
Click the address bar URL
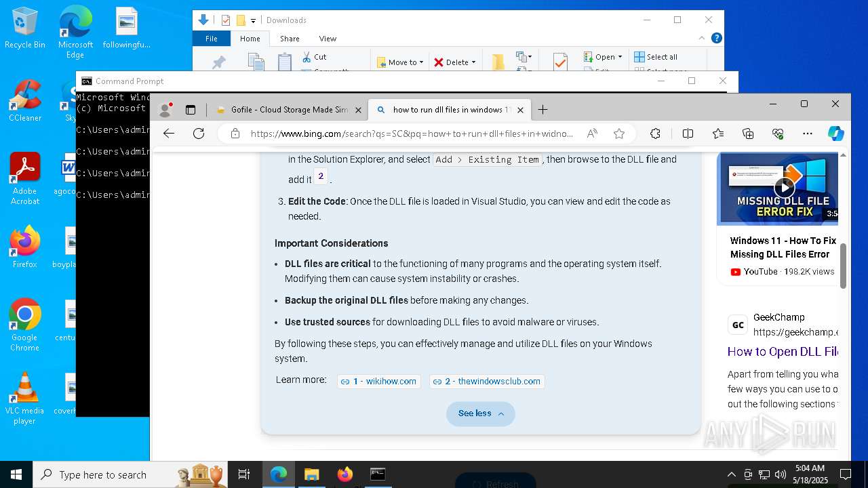coord(412,134)
